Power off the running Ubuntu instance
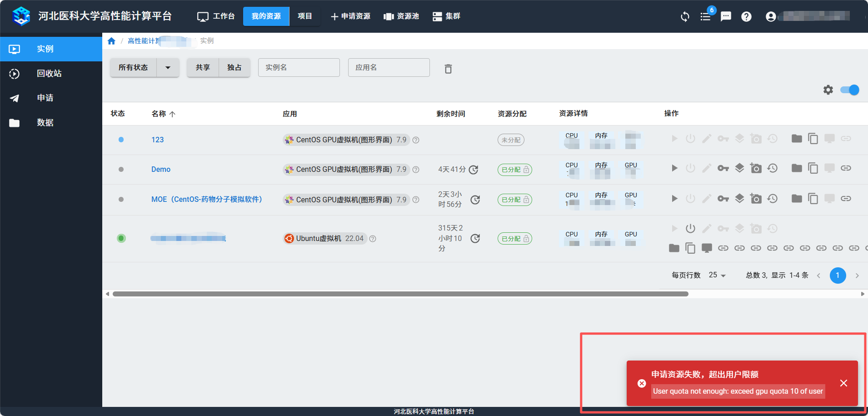Image resolution: width=868 pixels, height=416 pixels. point(690,228)
